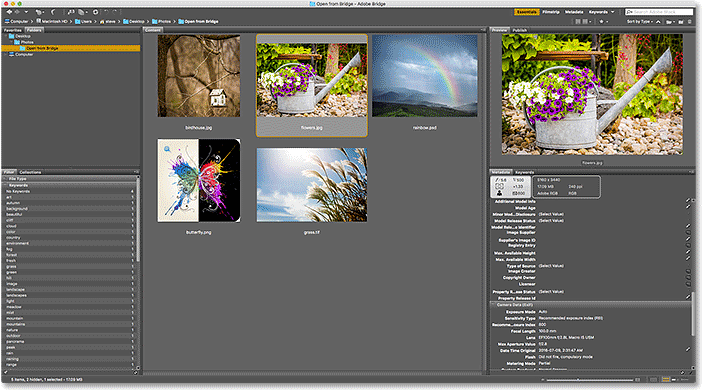The height and width of the screenshot is (392, 704).
Task: Toggle ascending sort order arrow
Action: 658,22
